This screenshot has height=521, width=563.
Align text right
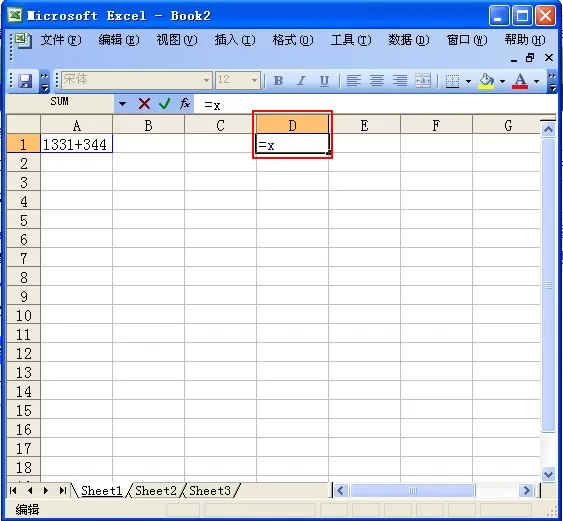[400, 81]
